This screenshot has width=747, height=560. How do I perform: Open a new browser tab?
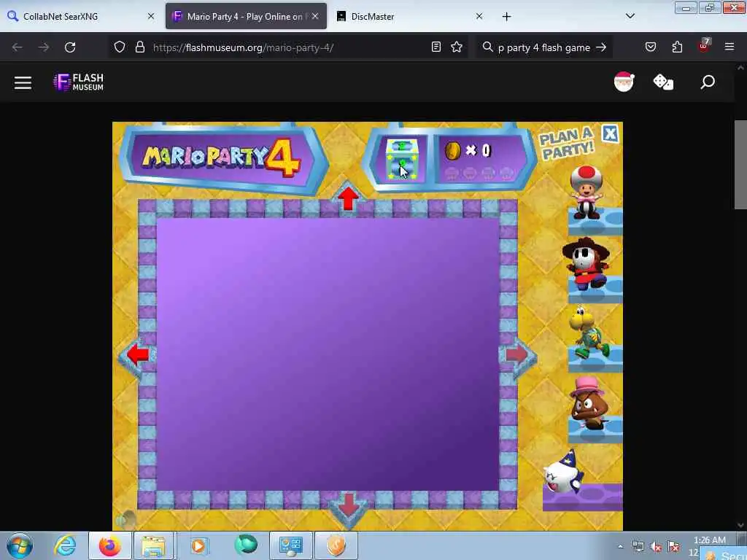(507, 17)
